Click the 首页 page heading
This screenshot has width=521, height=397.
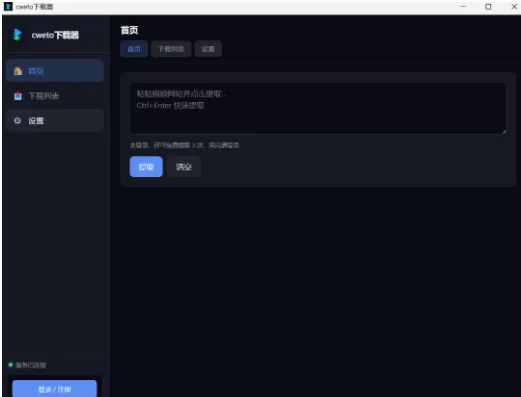(129, 30)
